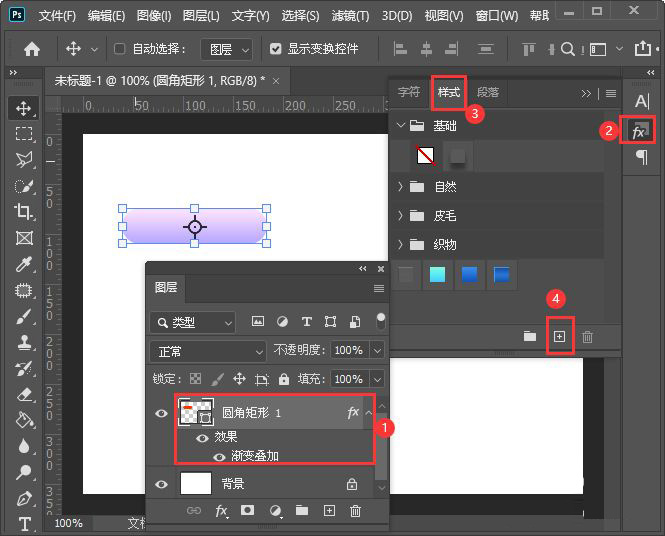Viewport: 665px width, 536px height.
Task: Open the 滤镜(T) menu
Action: [350, 16]
